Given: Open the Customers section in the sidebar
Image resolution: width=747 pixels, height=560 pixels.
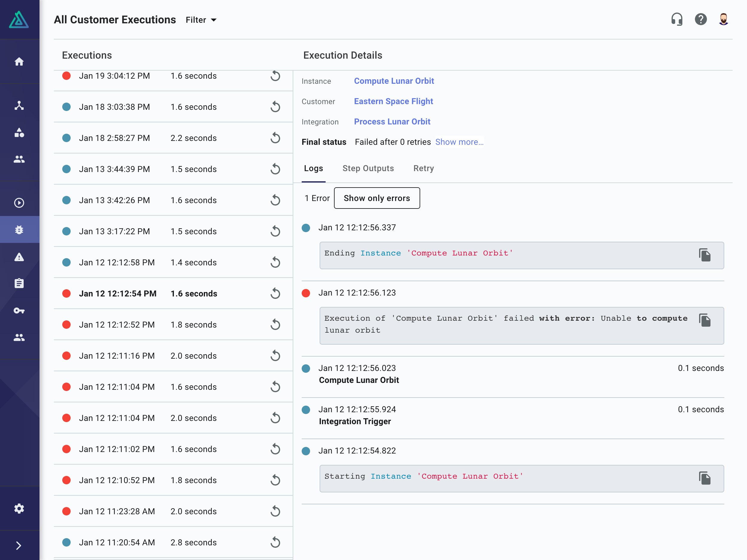Looking at the screenshot, I should click(x=19, y=159).
